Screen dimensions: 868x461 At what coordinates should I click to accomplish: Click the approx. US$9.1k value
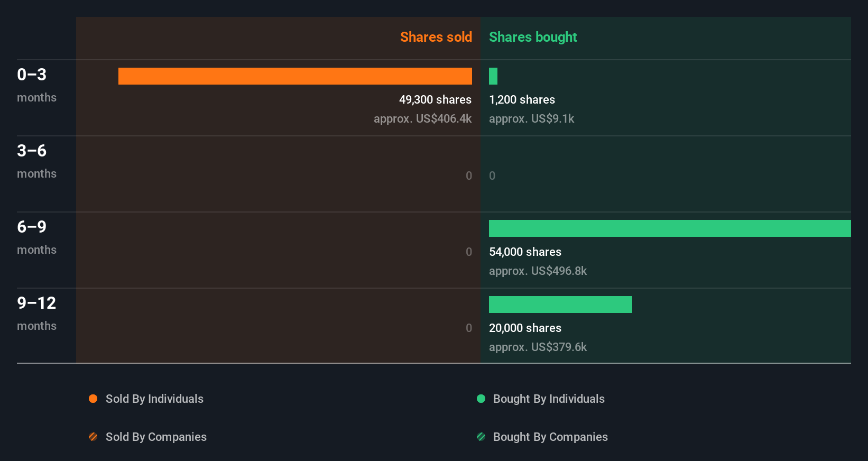click(x=531, y=118)
